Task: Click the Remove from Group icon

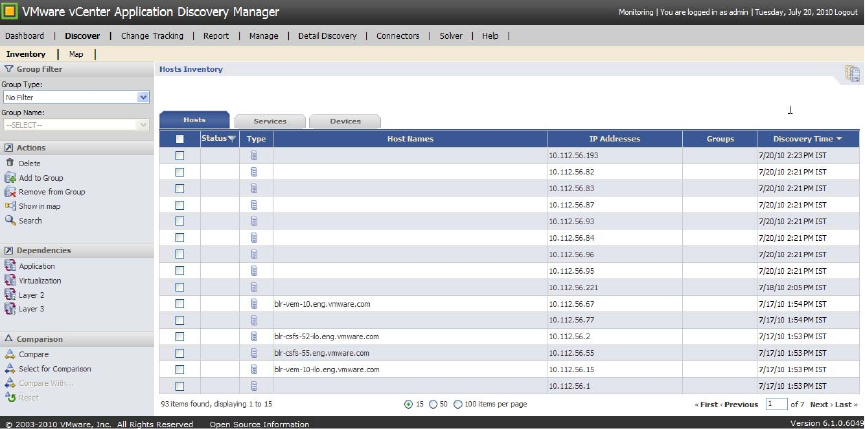Action: (x=10, y=192)
